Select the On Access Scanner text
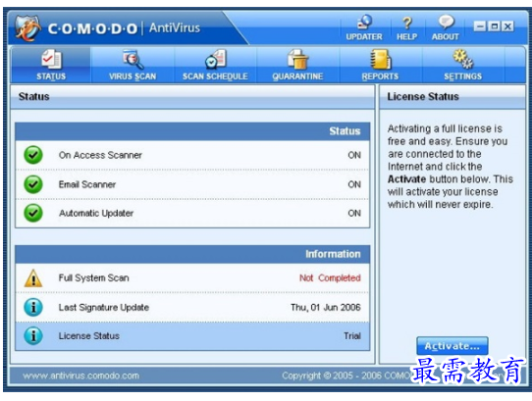Viewport: 532px width, 401px height. 100,155
